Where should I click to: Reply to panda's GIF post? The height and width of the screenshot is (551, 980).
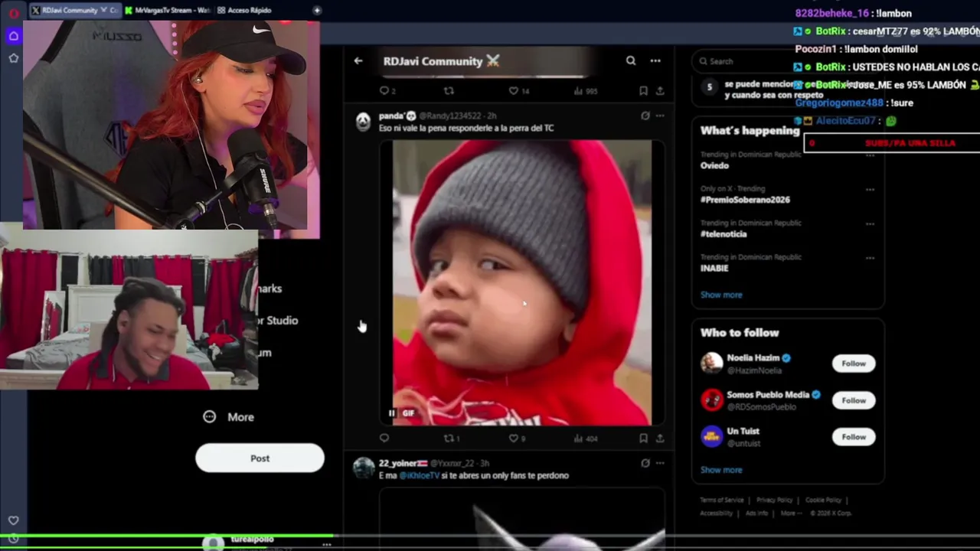coord(384,439)
